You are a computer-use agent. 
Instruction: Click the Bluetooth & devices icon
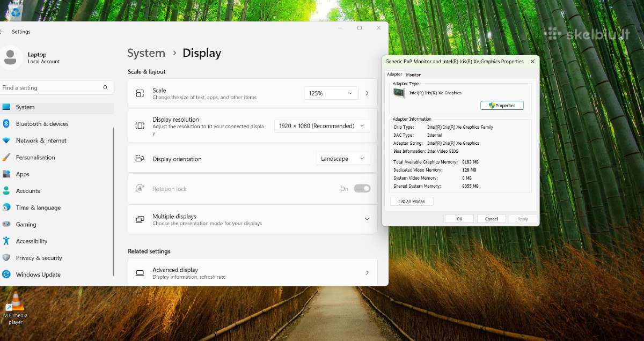coord(6,124)
